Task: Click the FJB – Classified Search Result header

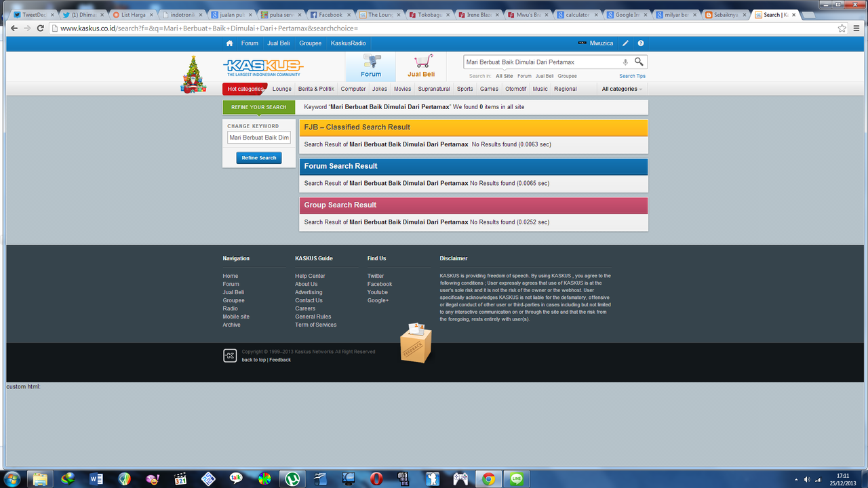Action: (x=473, y=127)
